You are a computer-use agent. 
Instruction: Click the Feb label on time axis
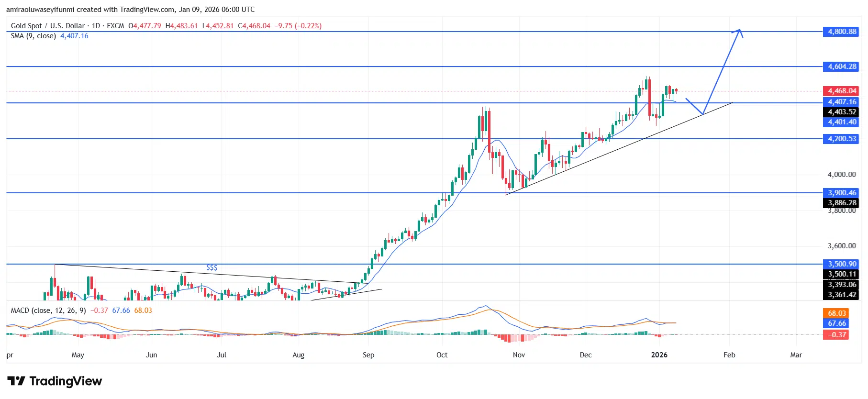tap(729, 355)
